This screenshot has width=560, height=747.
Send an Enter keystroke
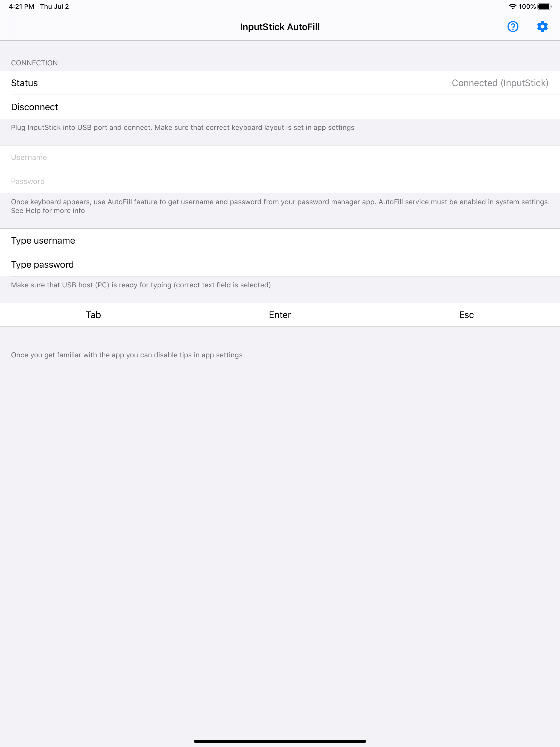[280, 314]
